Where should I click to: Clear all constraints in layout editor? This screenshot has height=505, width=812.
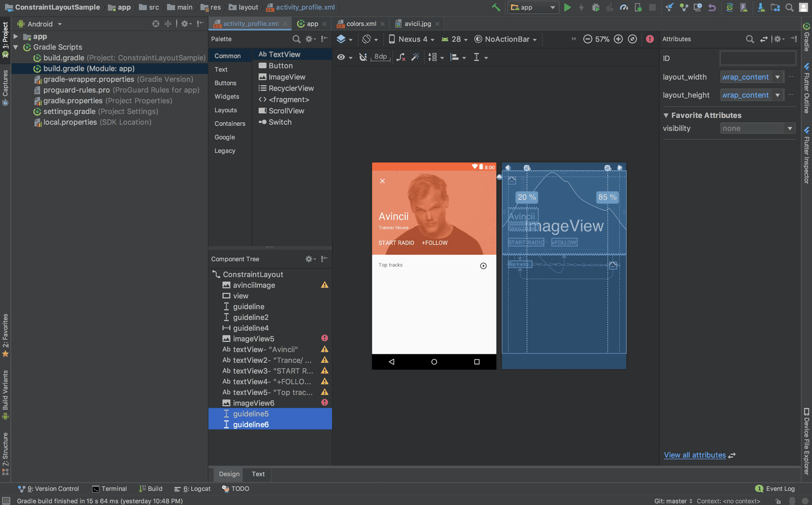click(x=400, y=57)
